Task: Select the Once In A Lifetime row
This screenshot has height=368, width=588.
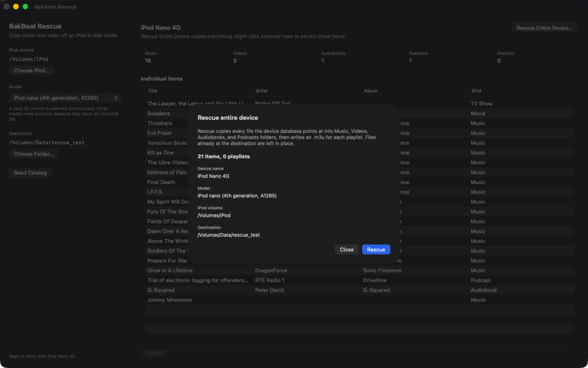Action: click(x=359, y=271)
